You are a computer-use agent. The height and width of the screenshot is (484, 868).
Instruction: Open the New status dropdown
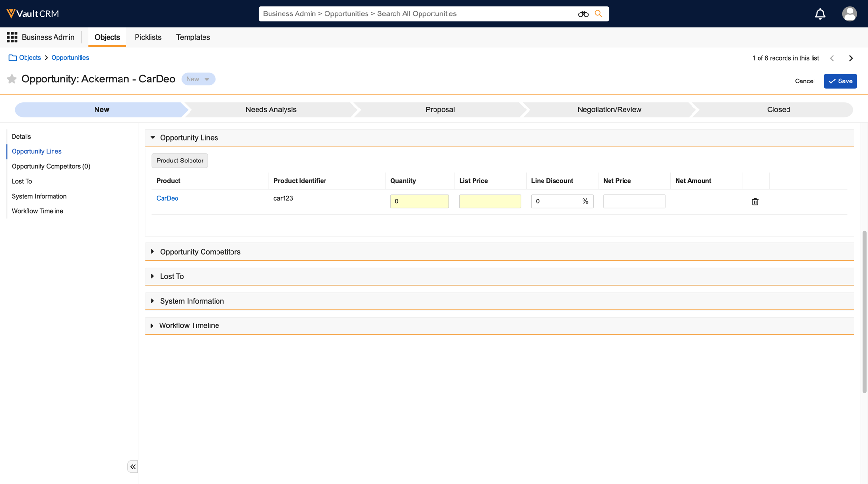click(198, 79)
